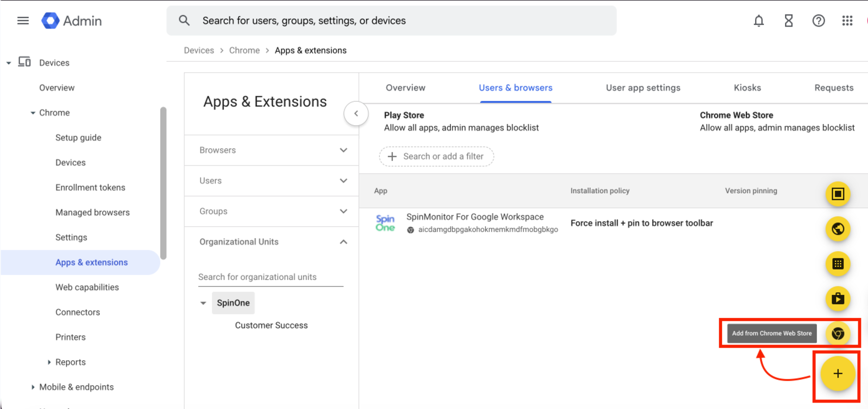Collapse the Chrome sidebar group
Image resolution: width=868 pixels, height=409 pixels.
tap(33, 113)
